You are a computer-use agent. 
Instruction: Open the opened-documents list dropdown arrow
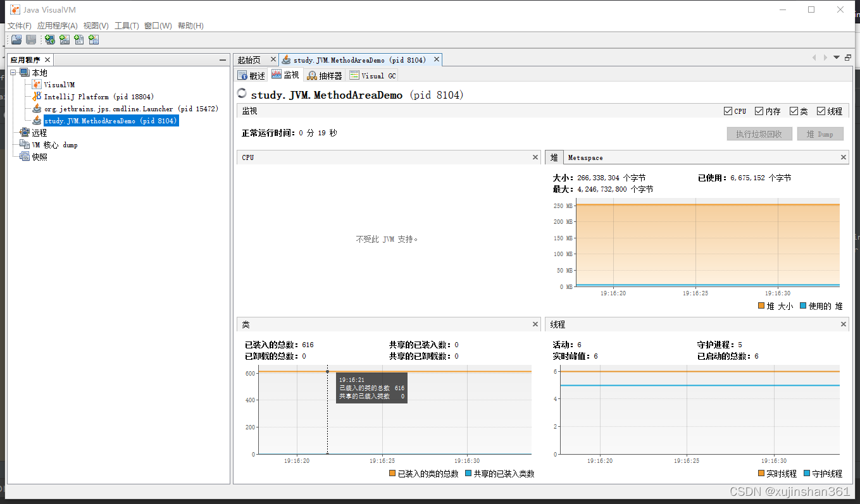[837, 58]
